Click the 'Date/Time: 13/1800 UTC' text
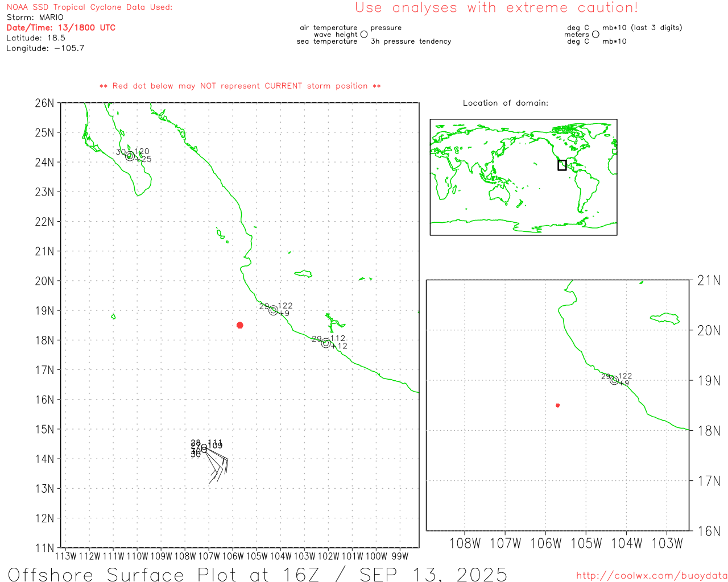Screen dimensions: 728x582 click(61, 28)
